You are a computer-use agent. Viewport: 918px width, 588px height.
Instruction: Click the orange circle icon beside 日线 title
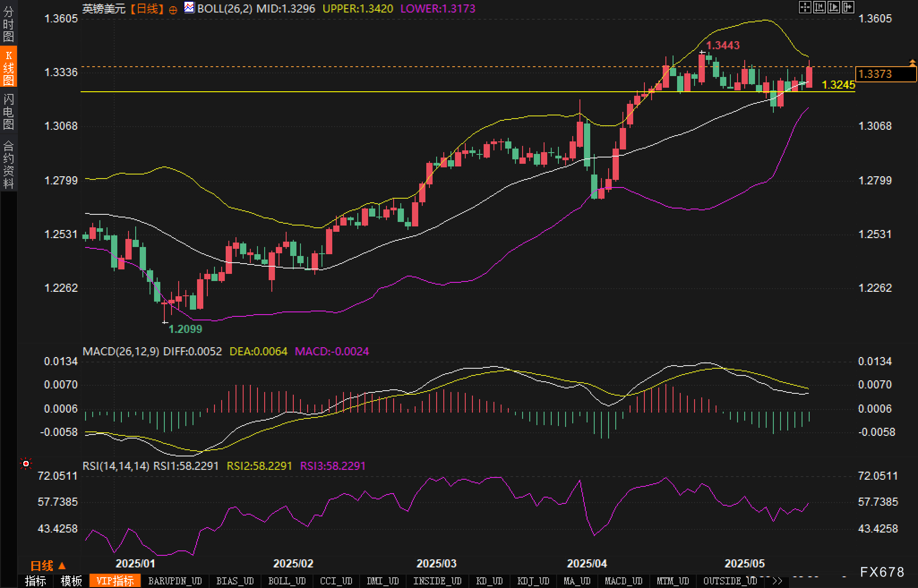tap(173, 10)
